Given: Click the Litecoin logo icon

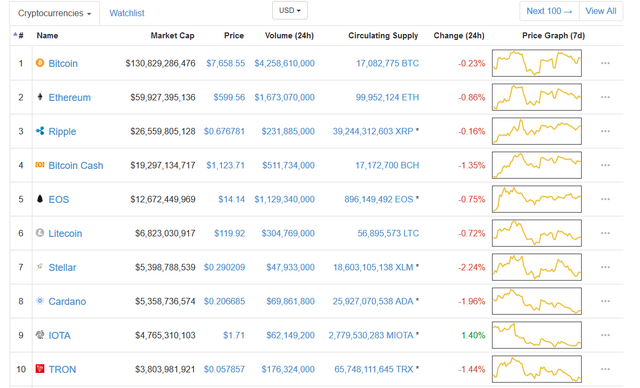Looking at the screenshot, I should [40, 233].
